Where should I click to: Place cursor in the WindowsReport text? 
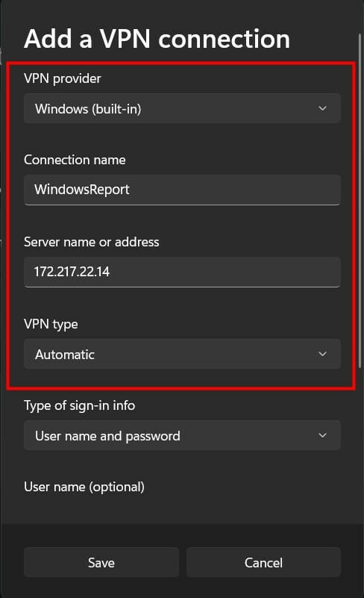(82, 190)
